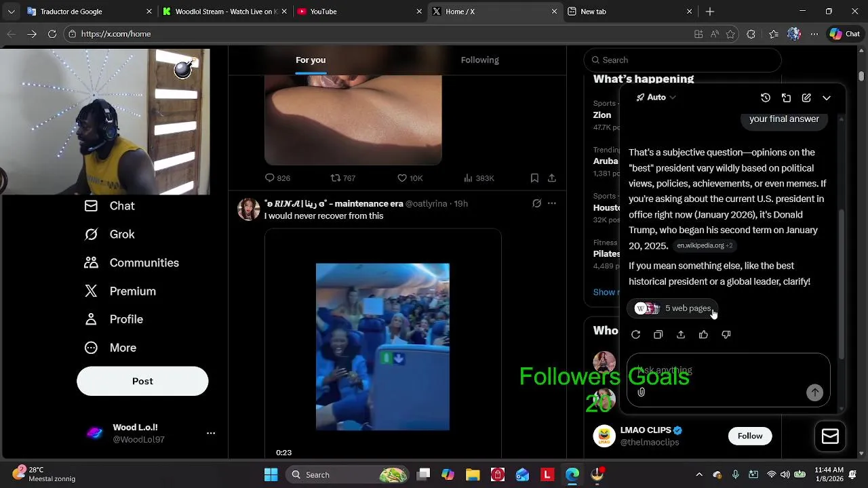Share the post with 383K views
The width and height of the screenshot is (868, 488).
[552, 178]
